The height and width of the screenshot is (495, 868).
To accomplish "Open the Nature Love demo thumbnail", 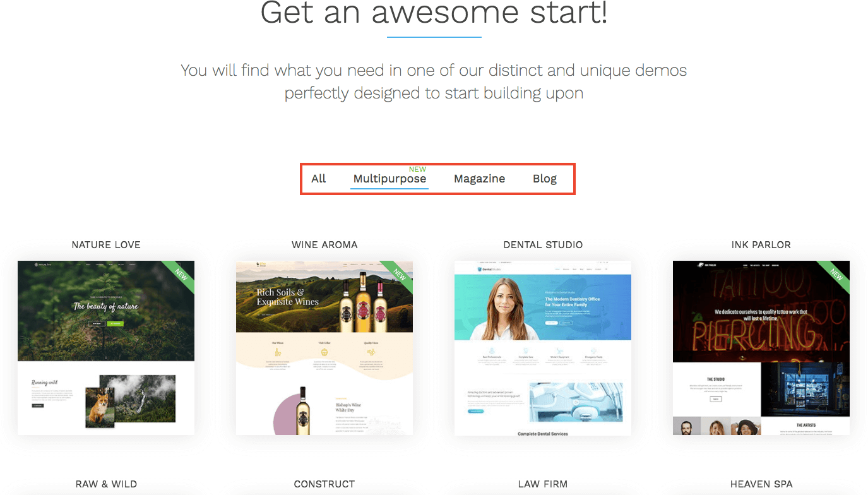I will pos(106,347).
